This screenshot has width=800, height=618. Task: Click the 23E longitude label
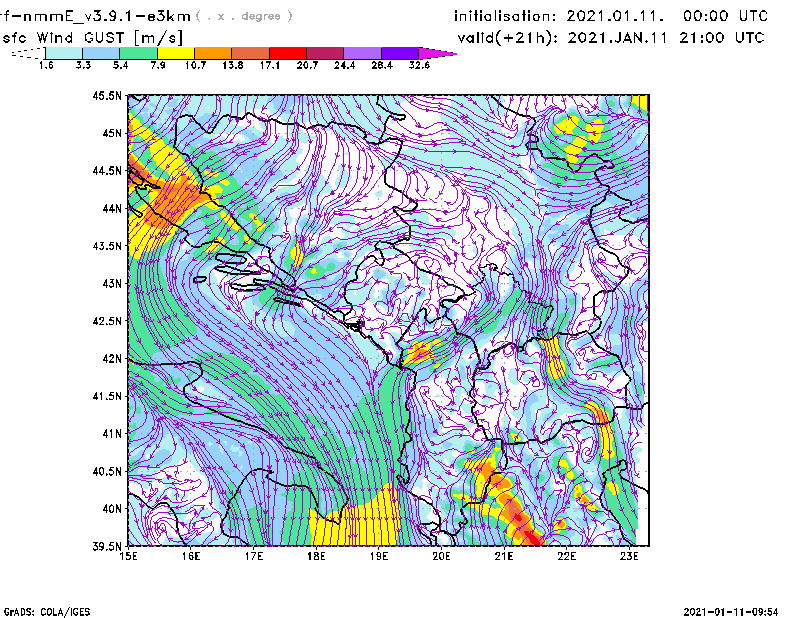coord(629,556)
